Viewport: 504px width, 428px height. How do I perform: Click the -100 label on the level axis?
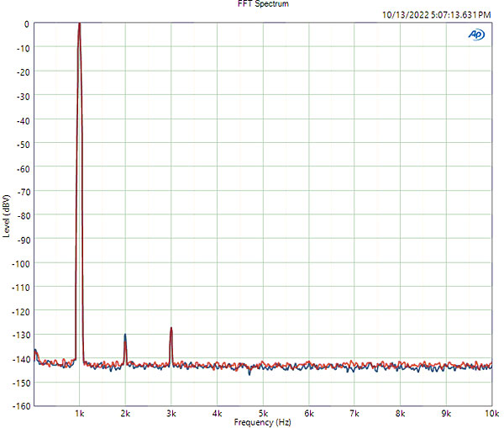(22, 263)
